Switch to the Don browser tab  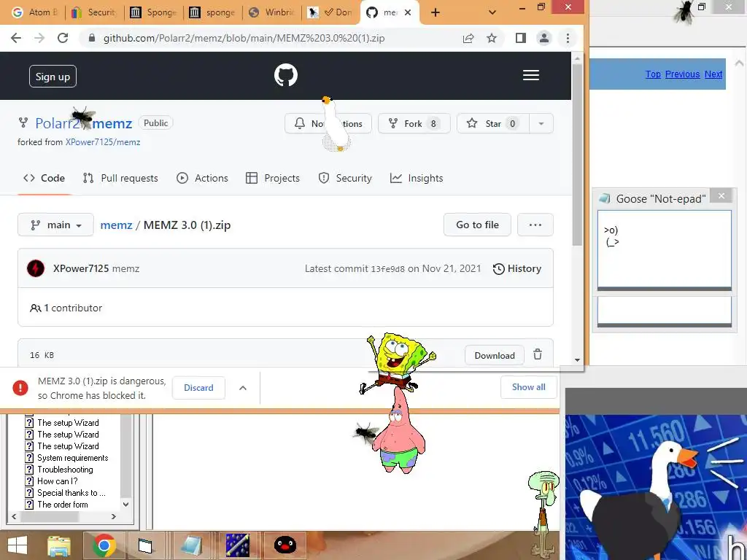(x=330, y=13)
